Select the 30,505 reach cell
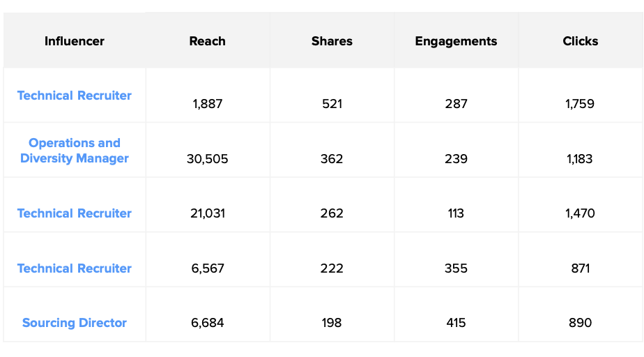The image size is (644, 357). click(x=207, y=159)
